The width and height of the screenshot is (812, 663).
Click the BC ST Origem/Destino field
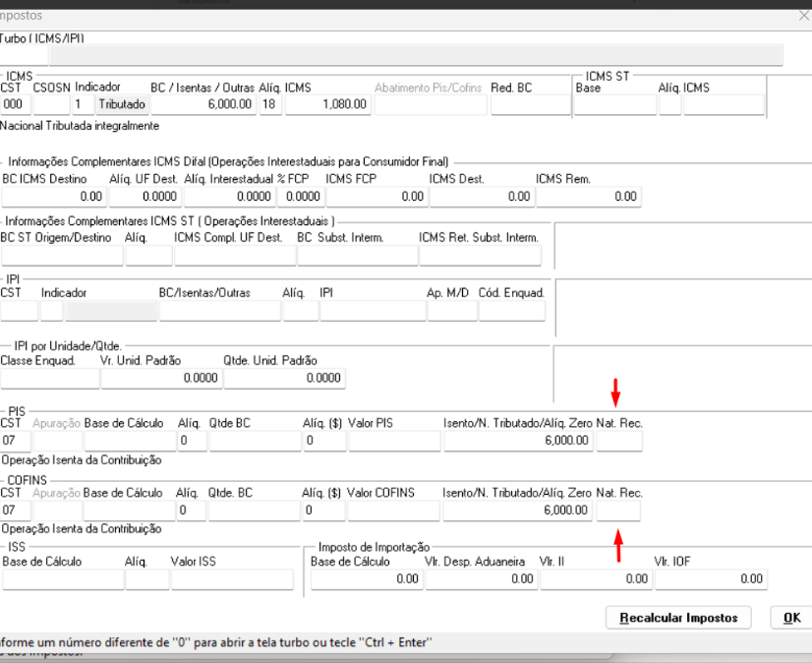pyautogui.click(x=62, y=256)
